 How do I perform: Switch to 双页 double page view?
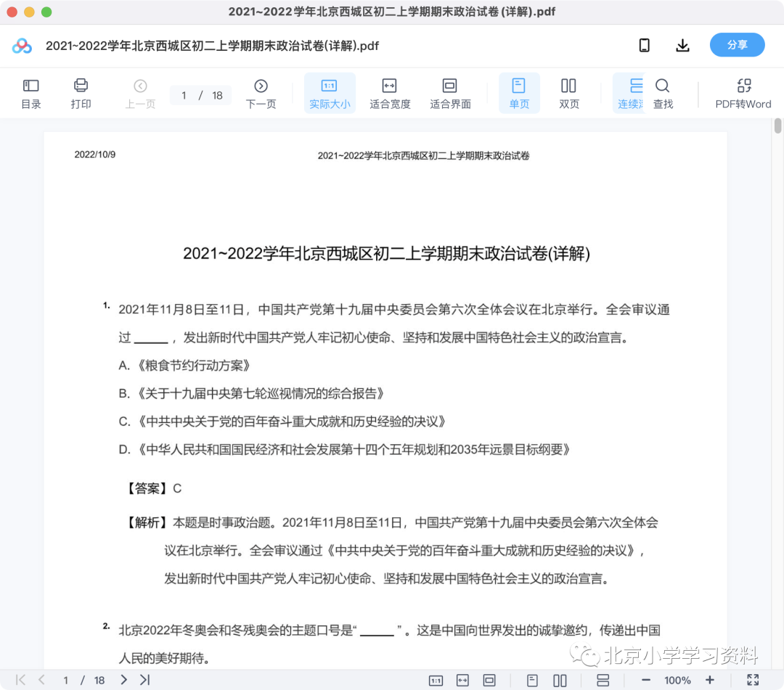click(x=568, y=94)
